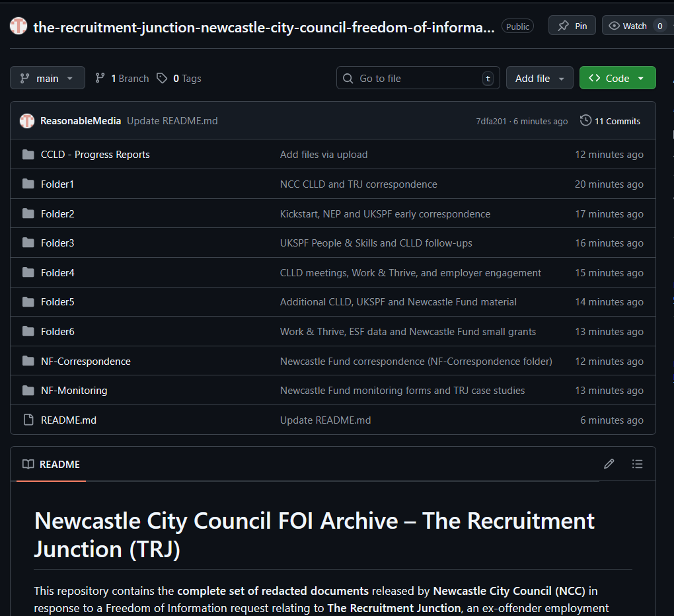Open README outline list icon
The image size is (674, 616).
pos(637,464)
